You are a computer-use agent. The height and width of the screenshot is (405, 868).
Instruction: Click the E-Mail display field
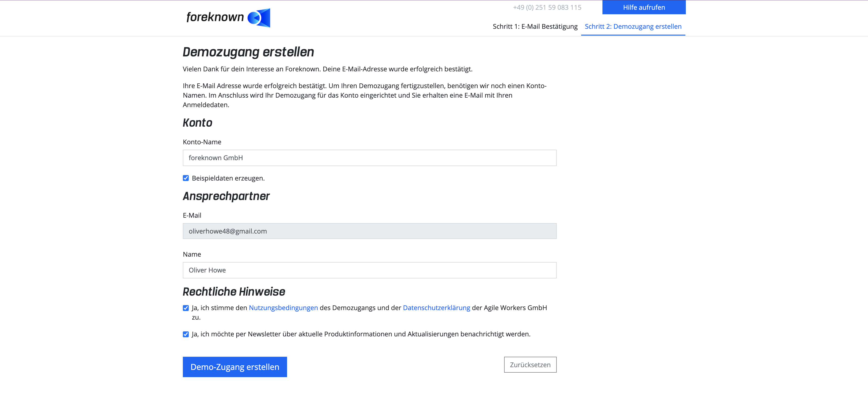[x=370, y=231]
